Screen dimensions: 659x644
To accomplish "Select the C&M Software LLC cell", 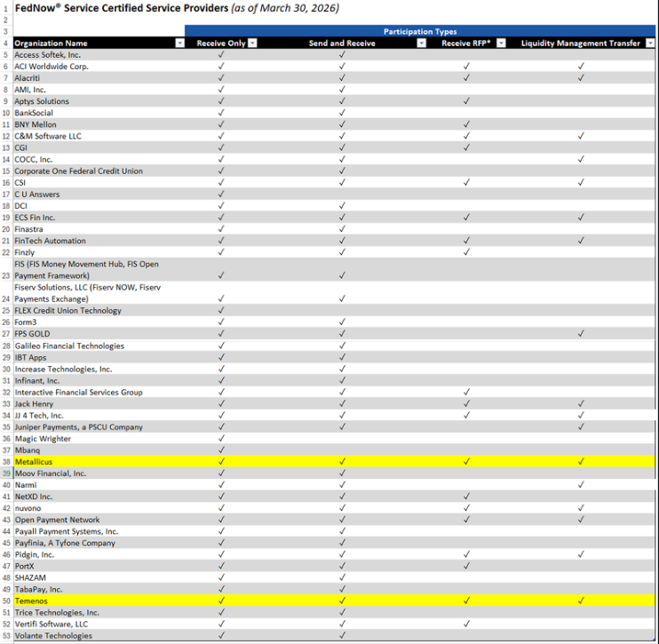I will [x=99, y=136].
